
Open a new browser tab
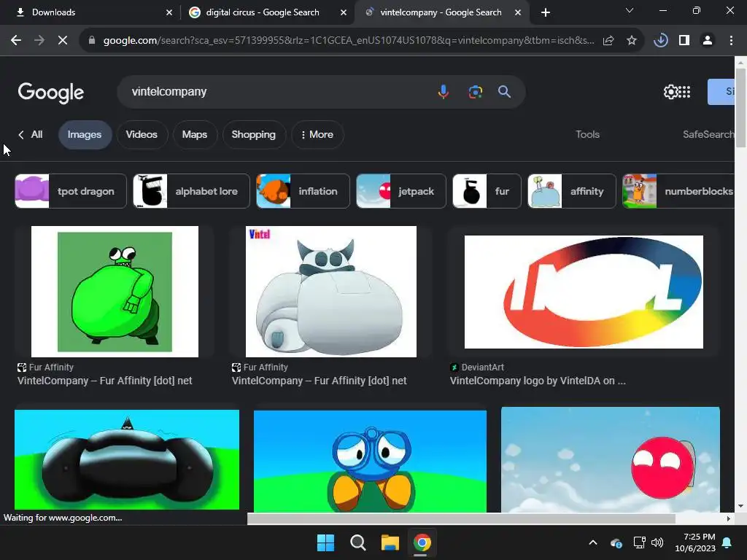pos(546,12)
